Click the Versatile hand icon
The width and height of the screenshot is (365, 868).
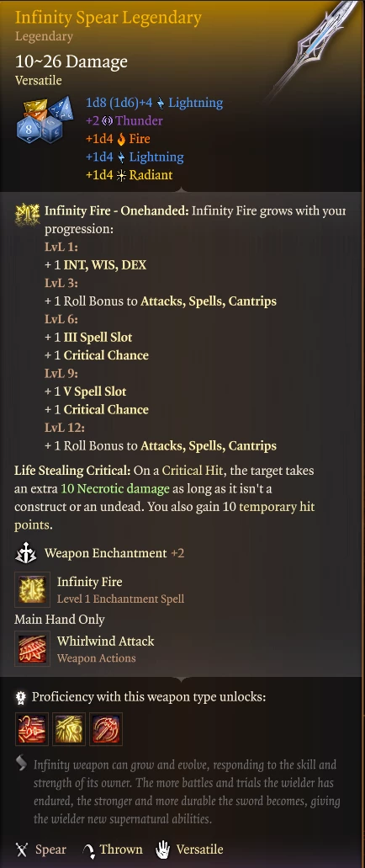point(162,849)
